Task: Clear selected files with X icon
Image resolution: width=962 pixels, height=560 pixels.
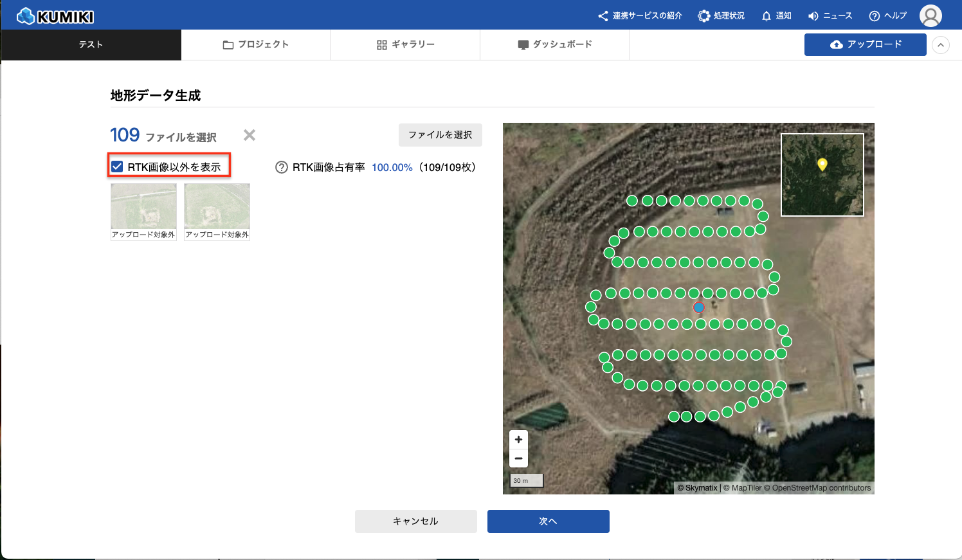Action: pos(250,135)
